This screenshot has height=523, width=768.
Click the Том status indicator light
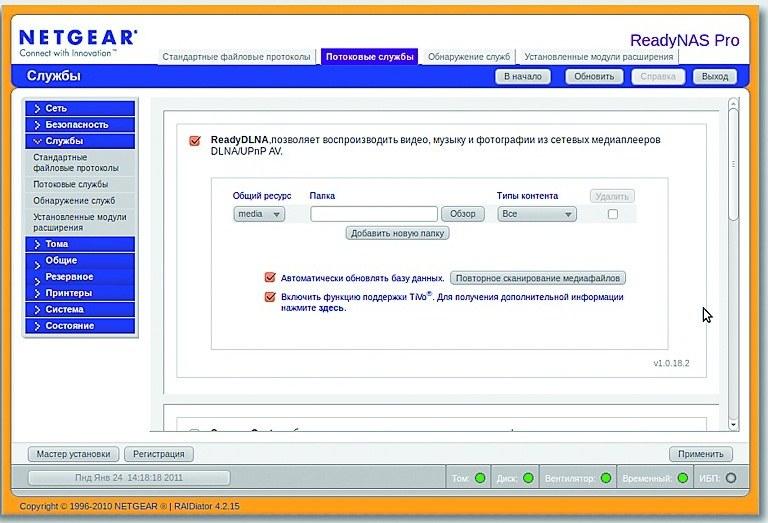[x=480, y=478]
